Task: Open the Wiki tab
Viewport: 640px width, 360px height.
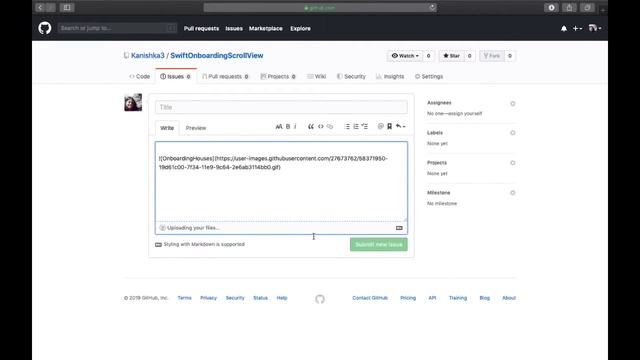Action: [317, 77]
